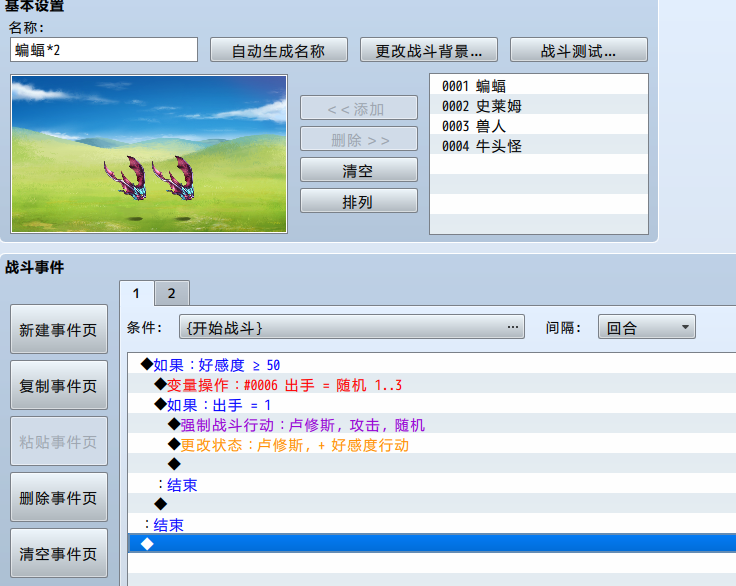Click the disabled 删除 >> button

pos(359,139)
